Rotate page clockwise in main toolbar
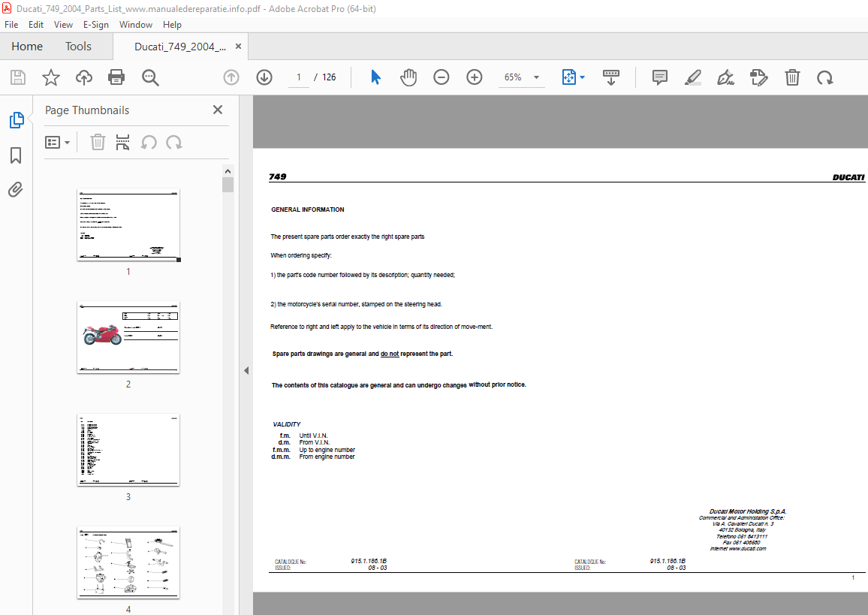Viewport: 868px width, 615px height. pos(824,77)
